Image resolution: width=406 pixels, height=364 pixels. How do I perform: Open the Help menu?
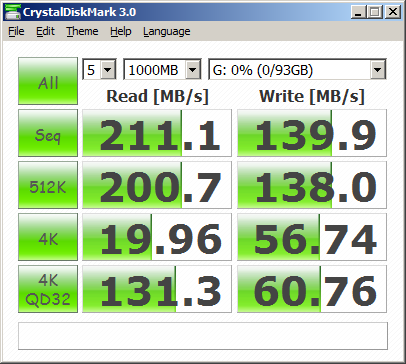tap(121, 31)
